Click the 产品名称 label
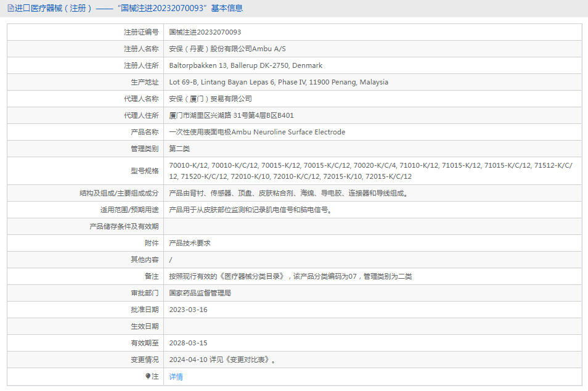 (145, 132)
